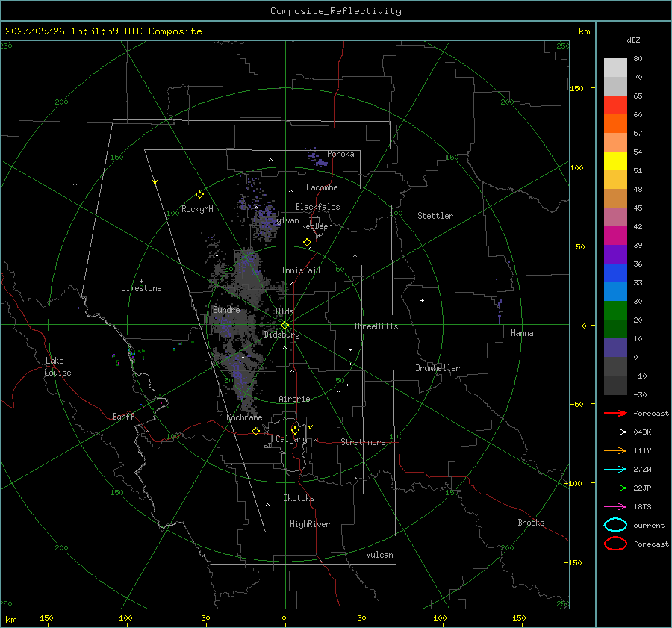
Task: Select the purple 39 dBZ color swatch
Action: tap(615, 255)
